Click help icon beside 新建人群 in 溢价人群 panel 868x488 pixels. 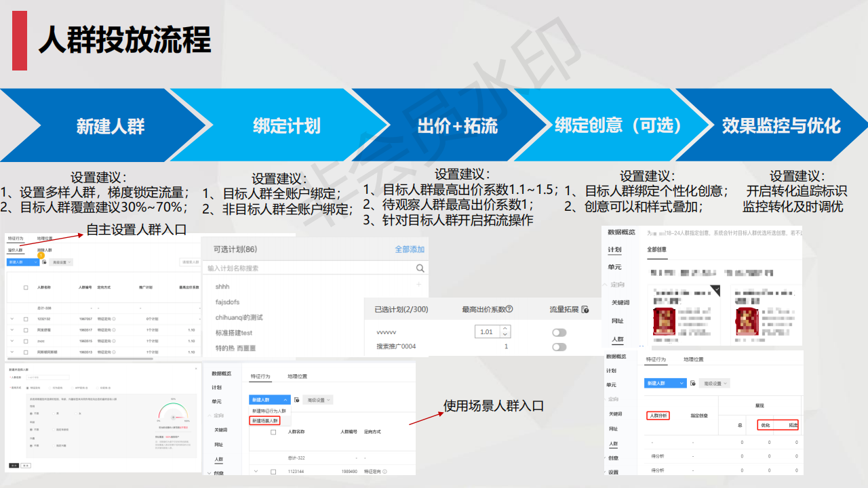click(44, 262)
